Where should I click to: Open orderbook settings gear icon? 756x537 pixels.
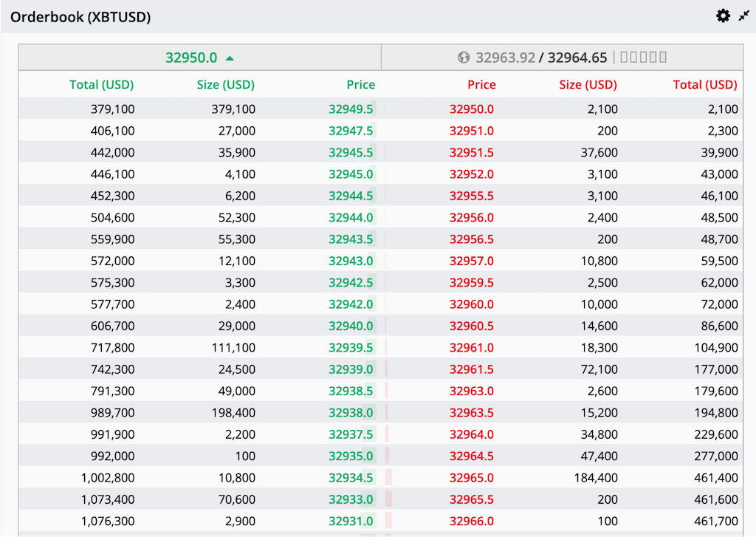coord(723,16)
